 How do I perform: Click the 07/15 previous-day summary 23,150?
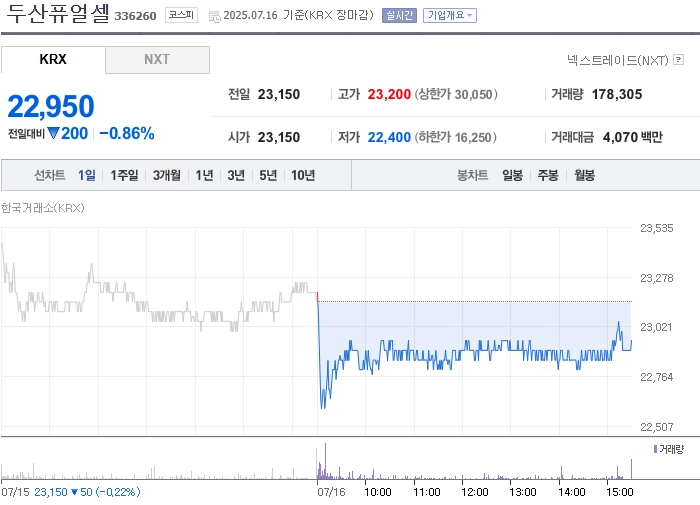point(50,492)
